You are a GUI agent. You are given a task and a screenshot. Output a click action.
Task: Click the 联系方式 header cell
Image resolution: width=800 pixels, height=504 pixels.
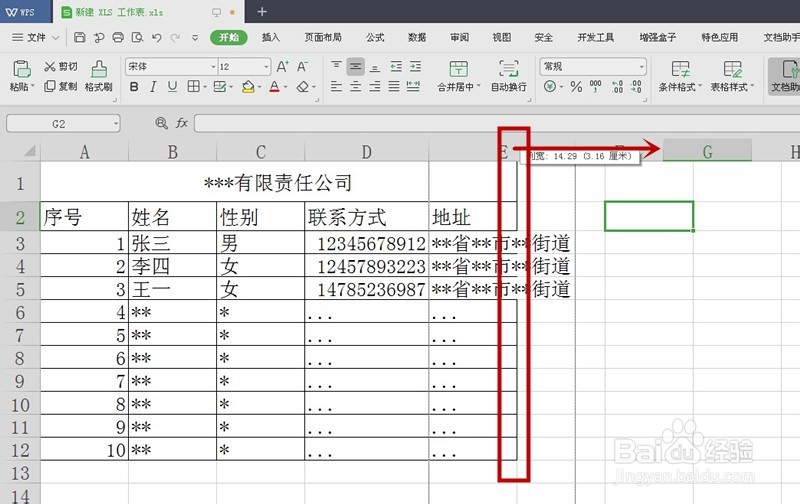click(366, 217)
